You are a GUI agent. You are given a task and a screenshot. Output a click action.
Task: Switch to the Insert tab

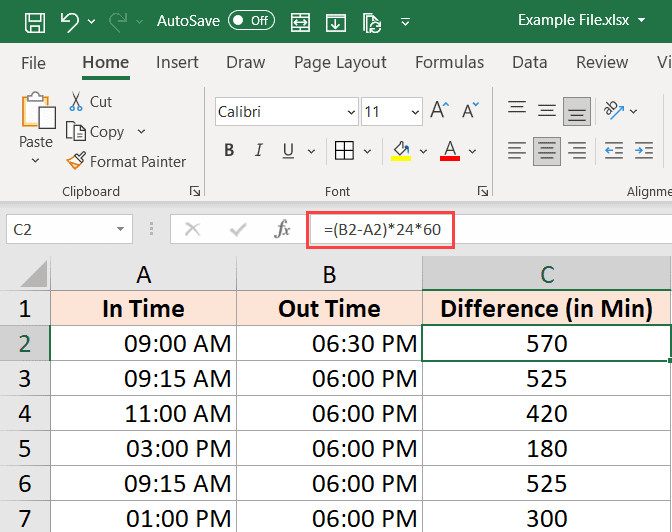click(x=177, y=62)
